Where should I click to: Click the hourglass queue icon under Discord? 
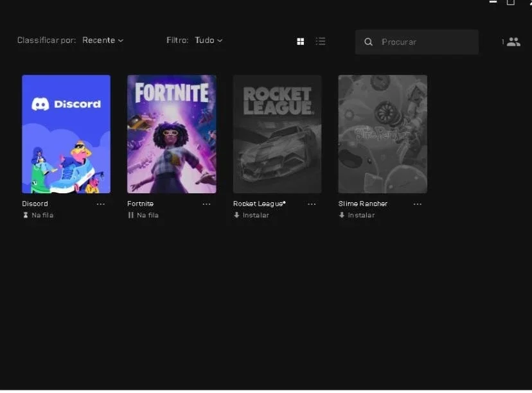coord(26,215)
